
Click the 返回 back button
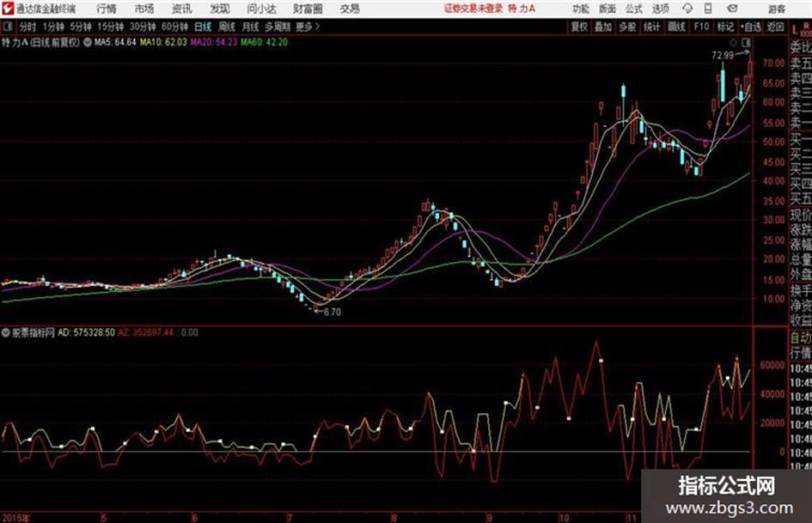[x=775, y=27]
